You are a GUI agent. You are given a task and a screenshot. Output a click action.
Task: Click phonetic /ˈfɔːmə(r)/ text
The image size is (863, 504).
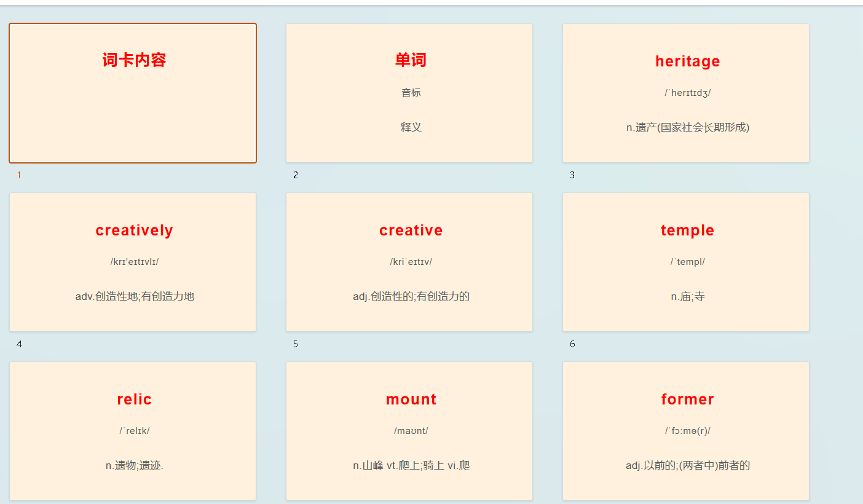tap(687, 431)
